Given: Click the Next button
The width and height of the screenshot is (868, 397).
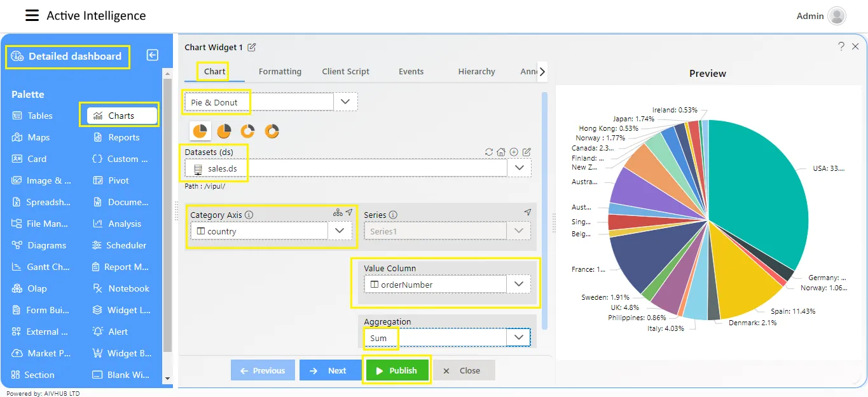Looking at the screenshot, I should click(x=331, y=370).
